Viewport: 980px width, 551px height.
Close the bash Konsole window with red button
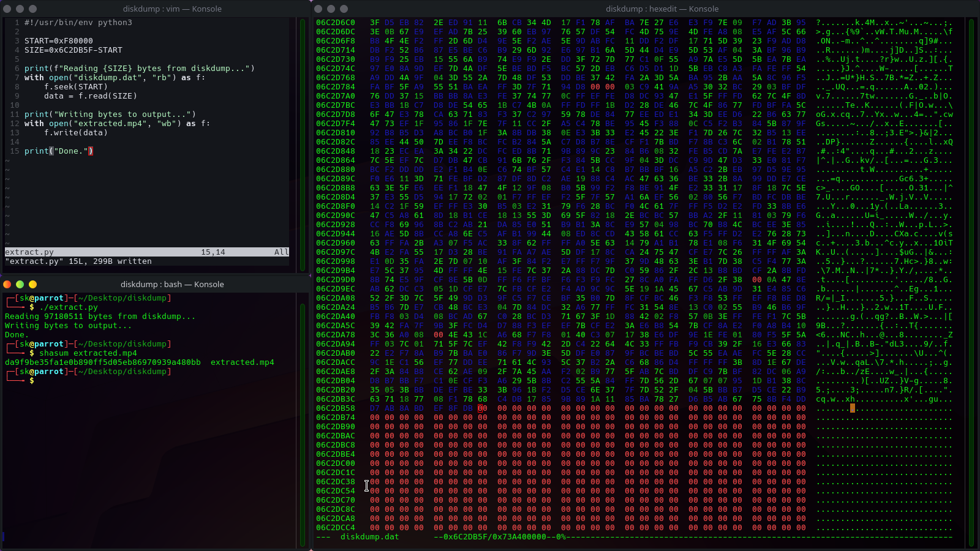7,284
